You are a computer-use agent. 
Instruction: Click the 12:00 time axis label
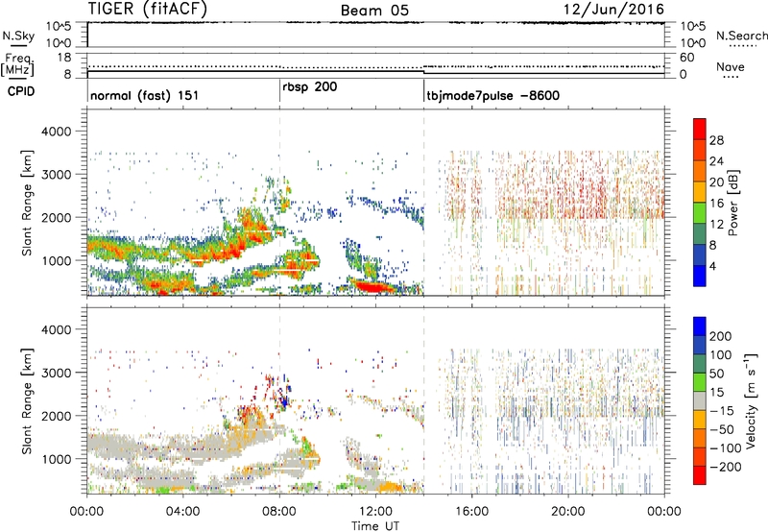(x=375, y=512)
